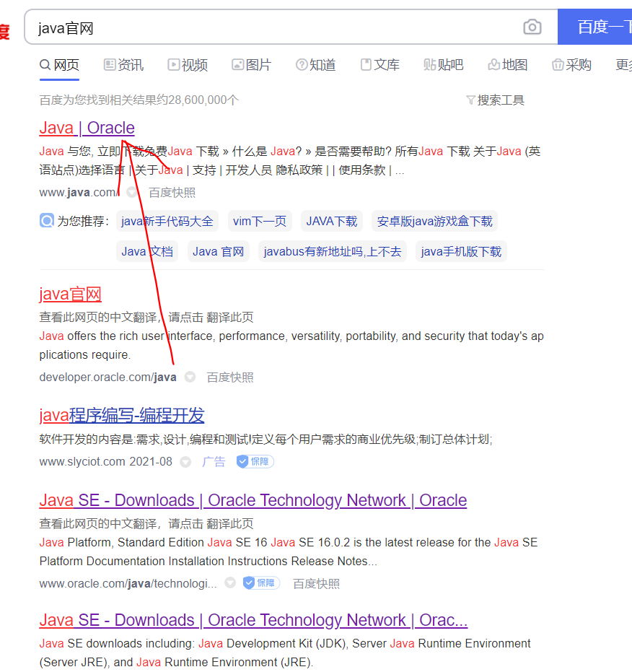Select suggestion java新手代码大全
Screen dimensions: 632x672
(x=167, y=221)
